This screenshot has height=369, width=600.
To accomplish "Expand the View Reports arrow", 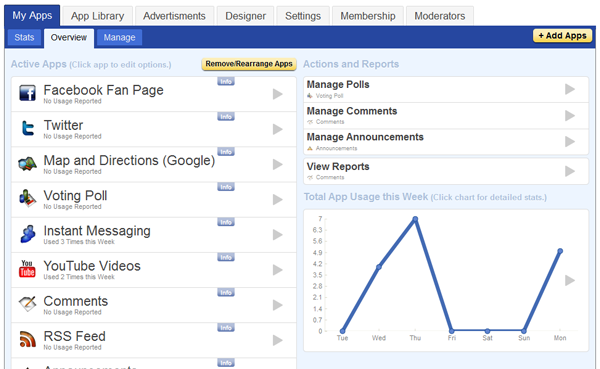I will (x=570, y=171).
